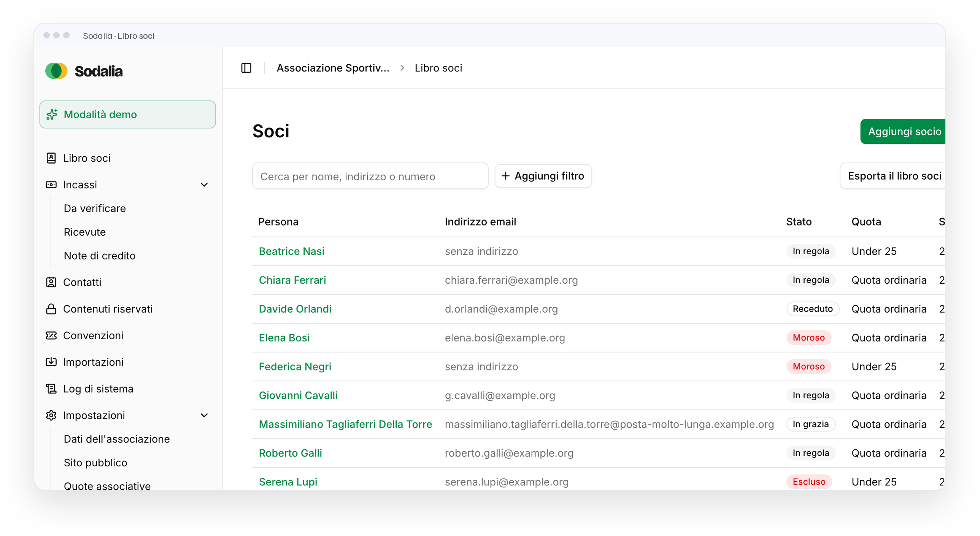Image resolution: width=980 pixels, height=536 pixels.
Task: Click the Convenzioni ticket icon
Action: click(x=51, y=336)
